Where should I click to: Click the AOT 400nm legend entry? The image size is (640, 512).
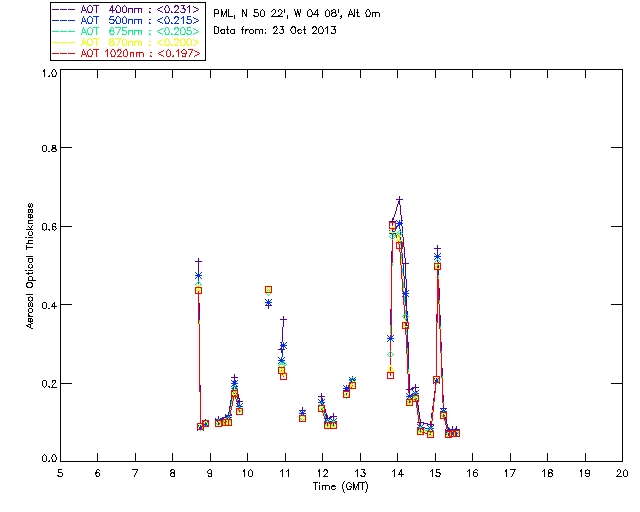[x=127, y=9]
